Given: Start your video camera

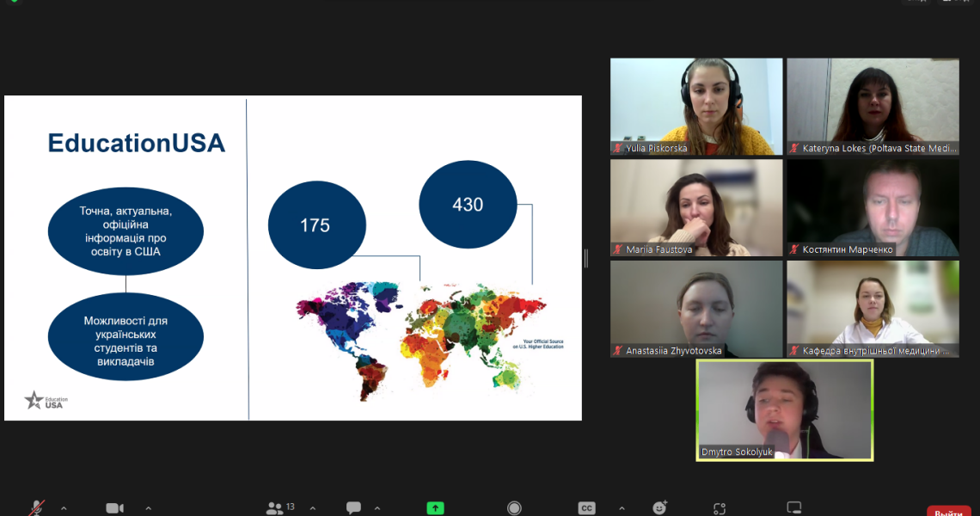Looking at the screenshot, I should 115,506.
